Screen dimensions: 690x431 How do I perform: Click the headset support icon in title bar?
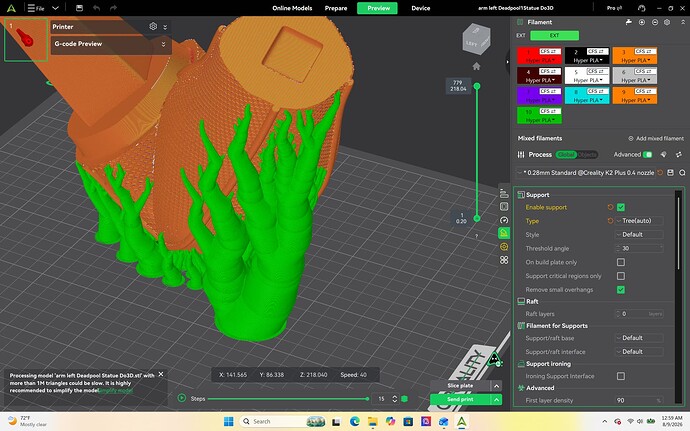click(642, 8)
